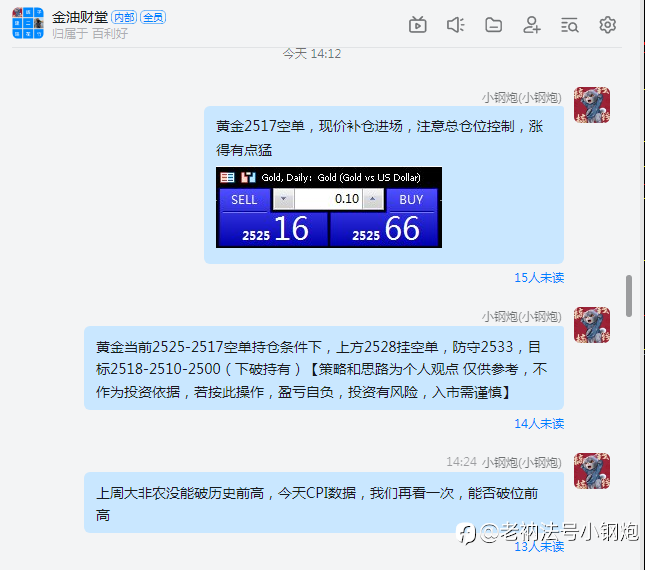
Task: Click the group announcement speaker icon
Action: tap(455, 25)
